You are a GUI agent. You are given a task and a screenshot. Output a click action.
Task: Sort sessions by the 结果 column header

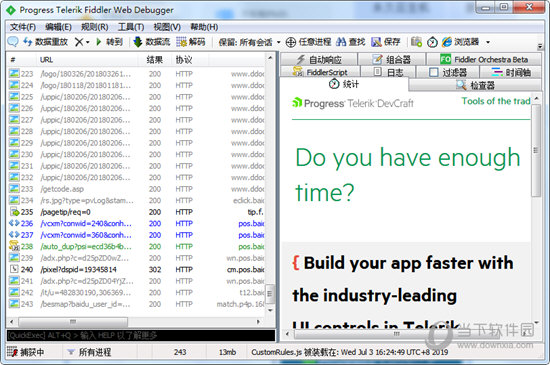pyautogui.click(x=154, y=60)
